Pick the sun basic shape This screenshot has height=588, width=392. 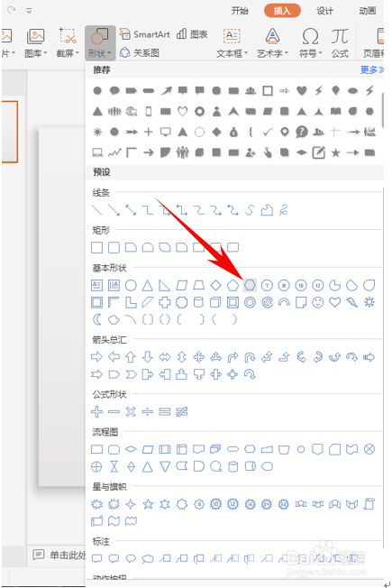point(369,302)
